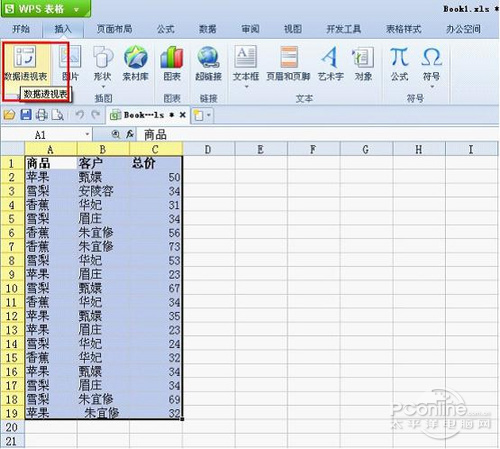Open the WPS 表格 application menu dropdown
This screenshot has height=449, width=500.
pyautogui.click(x=76, y=10)
